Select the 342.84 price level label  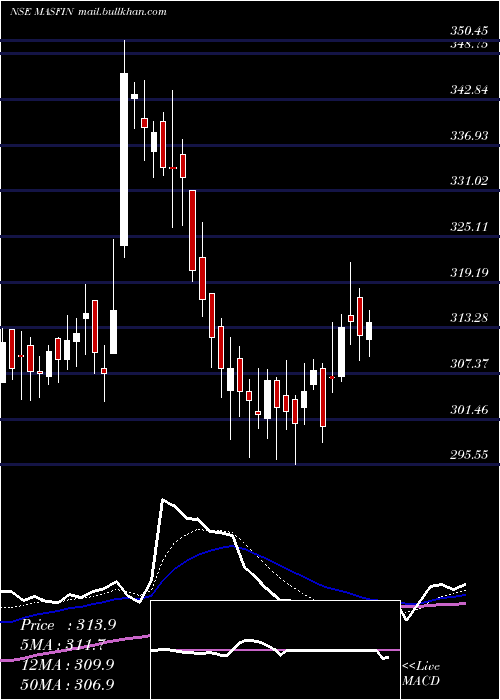(x=469, y=90)
